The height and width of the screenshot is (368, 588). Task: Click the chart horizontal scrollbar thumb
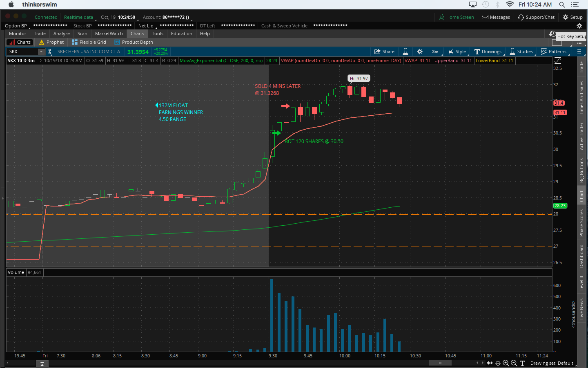pyautogui.click(x=440, y=363)
